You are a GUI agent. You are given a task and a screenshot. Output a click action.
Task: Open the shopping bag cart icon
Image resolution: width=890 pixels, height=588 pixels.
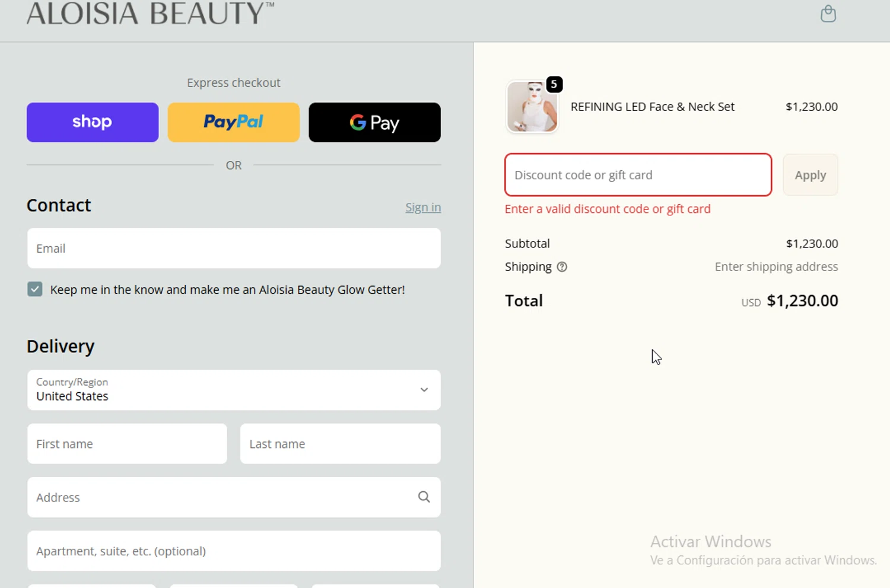pyautogui.click(x=828, y=14)
